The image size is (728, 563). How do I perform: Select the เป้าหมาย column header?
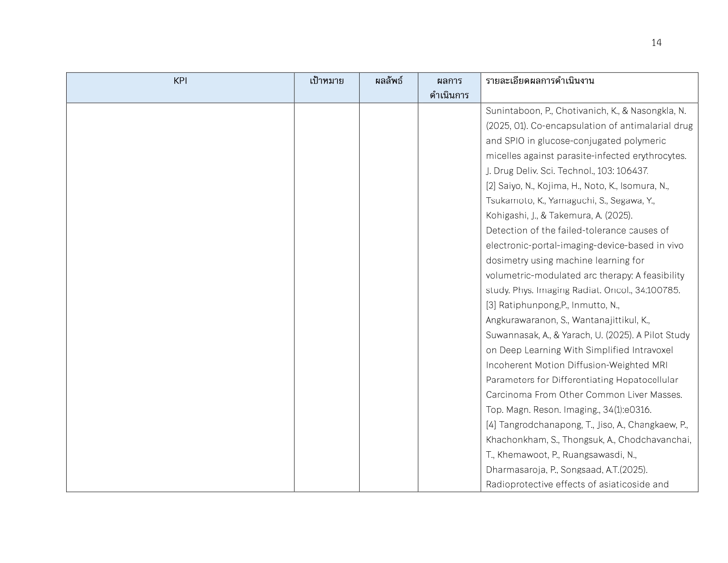(326, 81)
